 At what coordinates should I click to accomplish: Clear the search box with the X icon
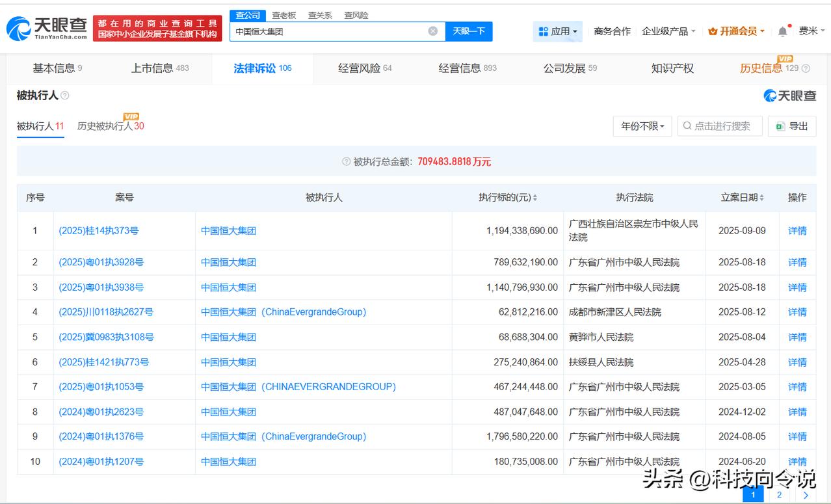[433, 31]
